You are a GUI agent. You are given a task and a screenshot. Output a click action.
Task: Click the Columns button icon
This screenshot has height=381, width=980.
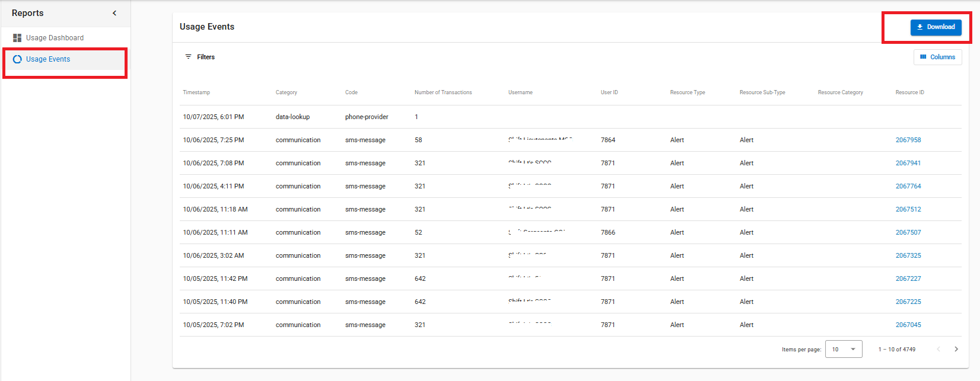923,57
